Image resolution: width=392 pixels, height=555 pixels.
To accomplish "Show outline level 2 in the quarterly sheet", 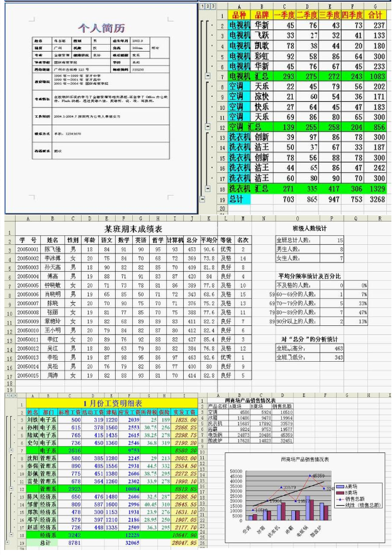I will 207,6.
